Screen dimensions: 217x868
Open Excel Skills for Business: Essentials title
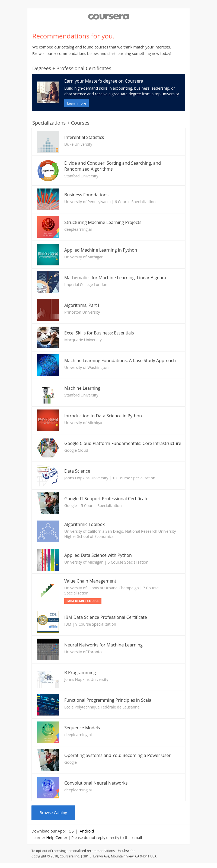tap(99, 333)
